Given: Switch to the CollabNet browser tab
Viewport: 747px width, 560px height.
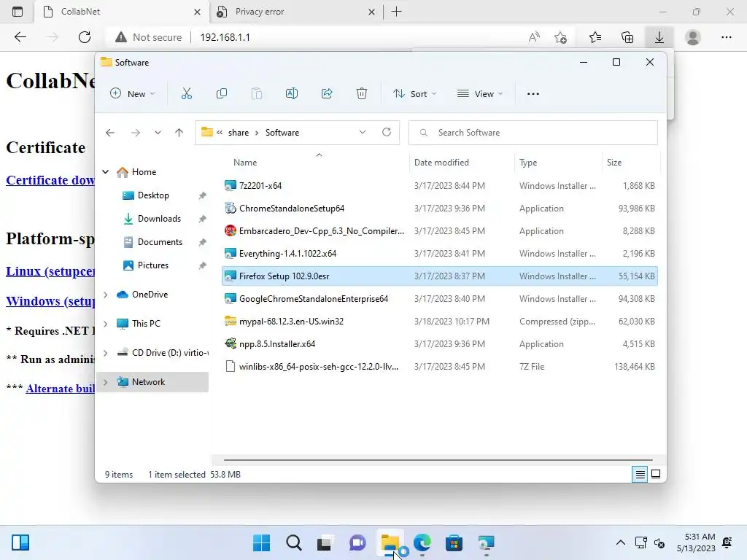Looking at the screenshot, I should tap(122, 12).
